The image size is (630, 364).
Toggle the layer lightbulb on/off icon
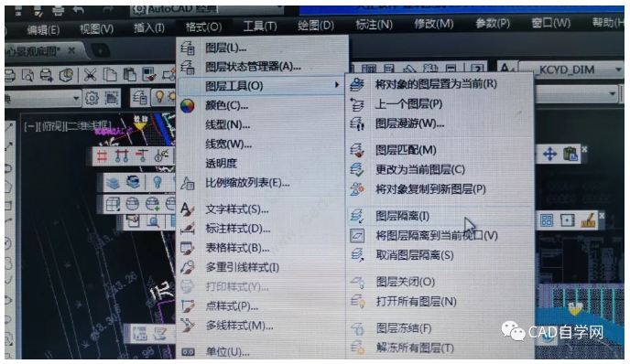click(x=159, y=97)
